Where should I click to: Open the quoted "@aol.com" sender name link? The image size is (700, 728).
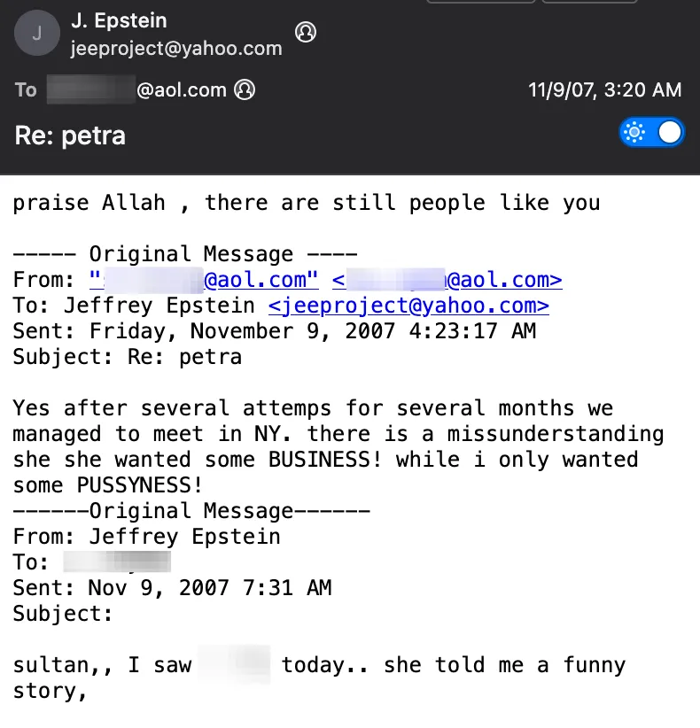204,280
